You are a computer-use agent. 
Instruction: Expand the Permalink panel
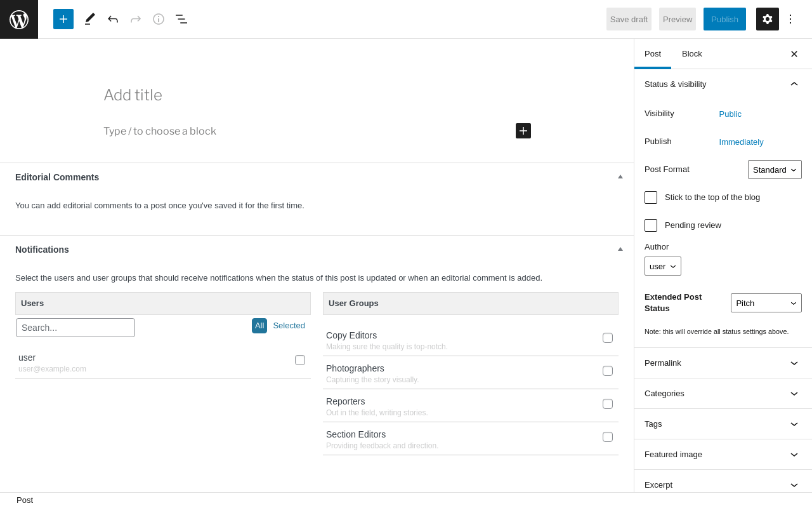[723, 363]
